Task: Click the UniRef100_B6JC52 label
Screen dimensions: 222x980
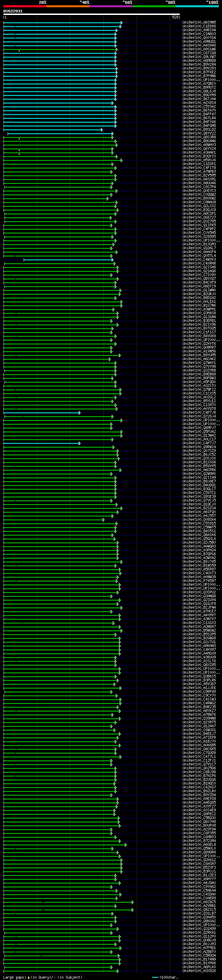Action: [x=199, y=455]
